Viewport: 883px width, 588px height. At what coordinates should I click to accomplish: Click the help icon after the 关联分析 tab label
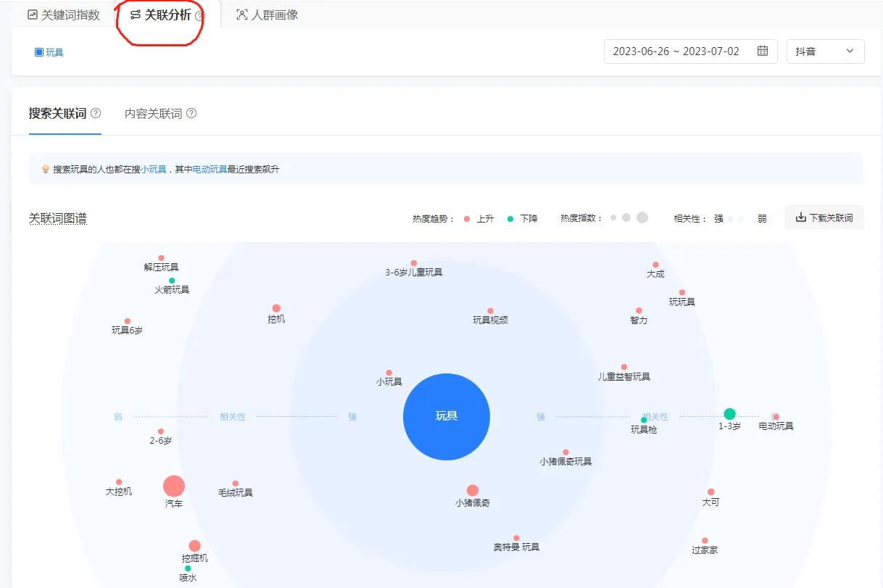(x=200, y=14)
